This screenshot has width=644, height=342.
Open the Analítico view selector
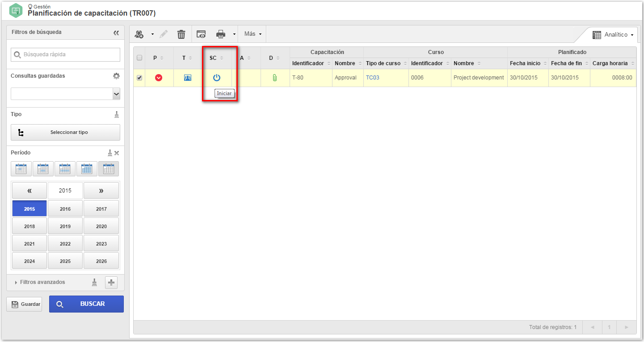(x=613, y=34)
